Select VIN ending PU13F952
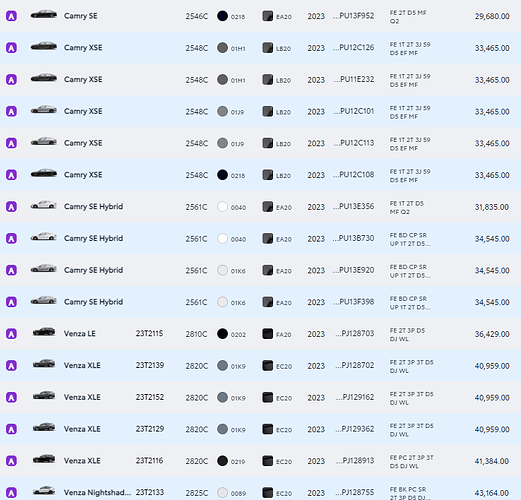This screenshot has height=500, width=521. click(x=353, y=16)
